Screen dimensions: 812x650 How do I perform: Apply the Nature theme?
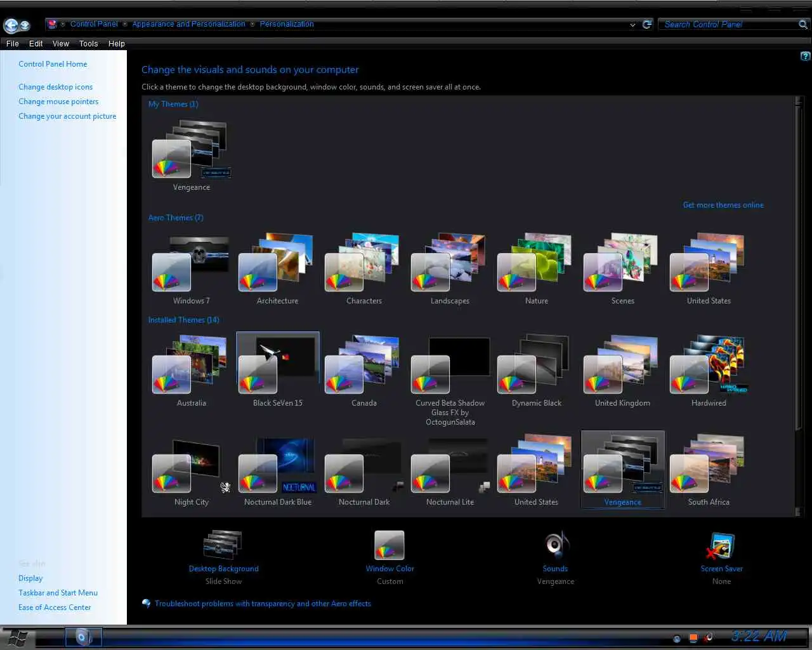point(536,269)
